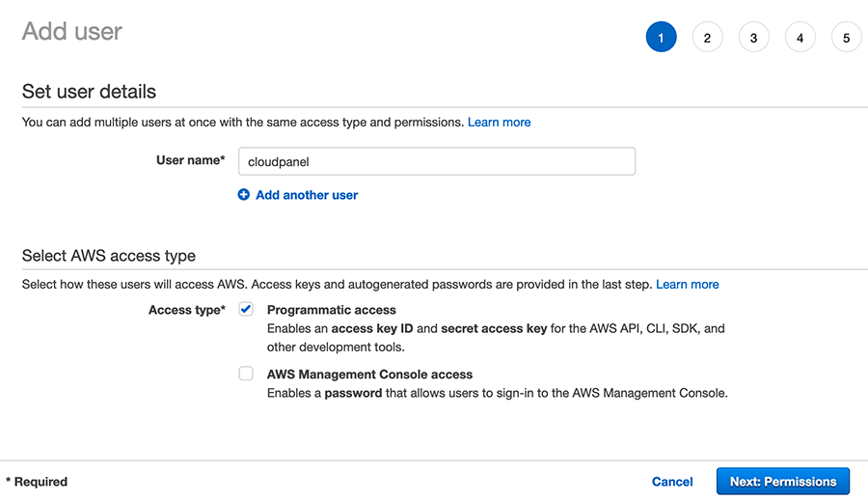Jump to step 2 circle
Screen dimensions: 868x501
pyautogui.click(x=708, y=37)
